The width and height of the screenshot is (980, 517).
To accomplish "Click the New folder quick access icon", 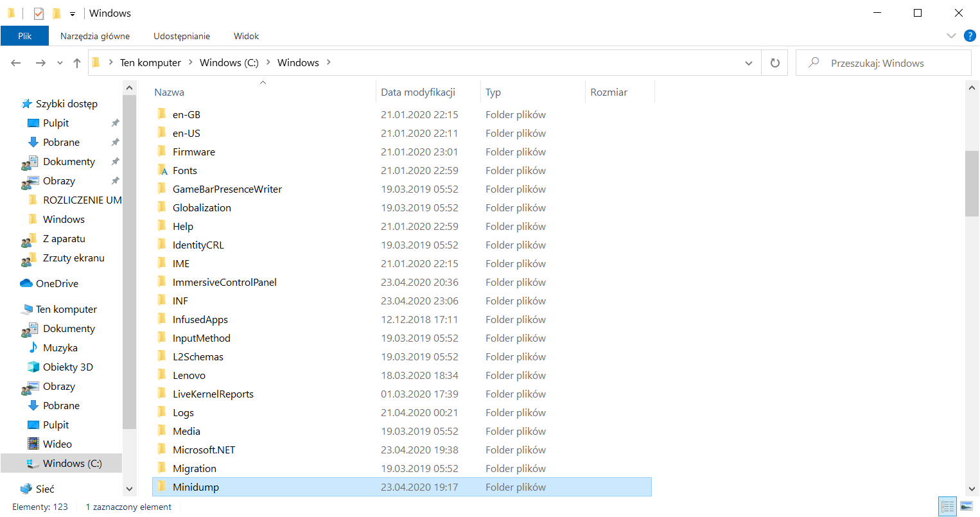I will pos(57,13).
